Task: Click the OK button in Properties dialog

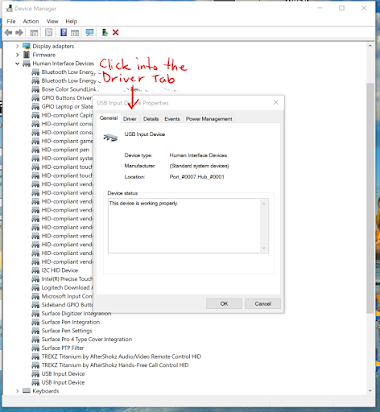Action: coord(224,304)
